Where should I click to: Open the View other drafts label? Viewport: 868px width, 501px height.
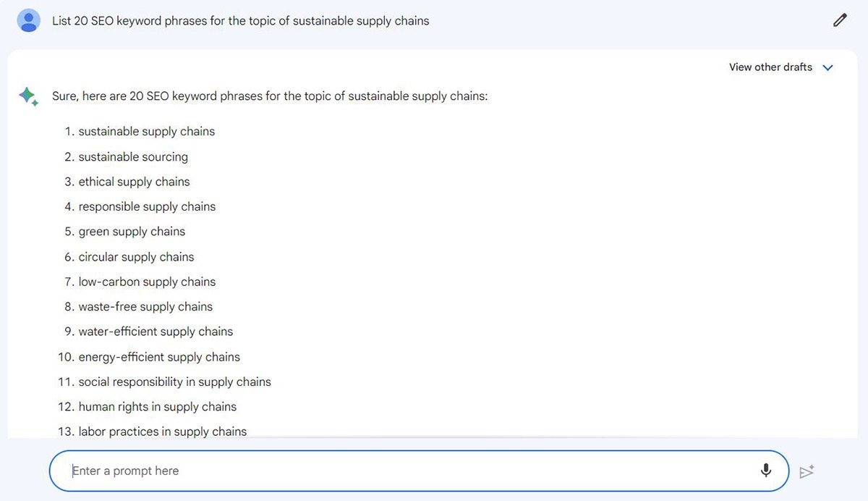(x=770, y=67)
